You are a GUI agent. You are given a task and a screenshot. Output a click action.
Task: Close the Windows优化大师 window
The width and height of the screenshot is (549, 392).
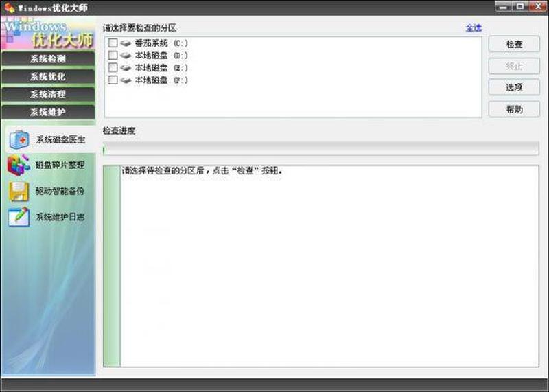(538, 6)
